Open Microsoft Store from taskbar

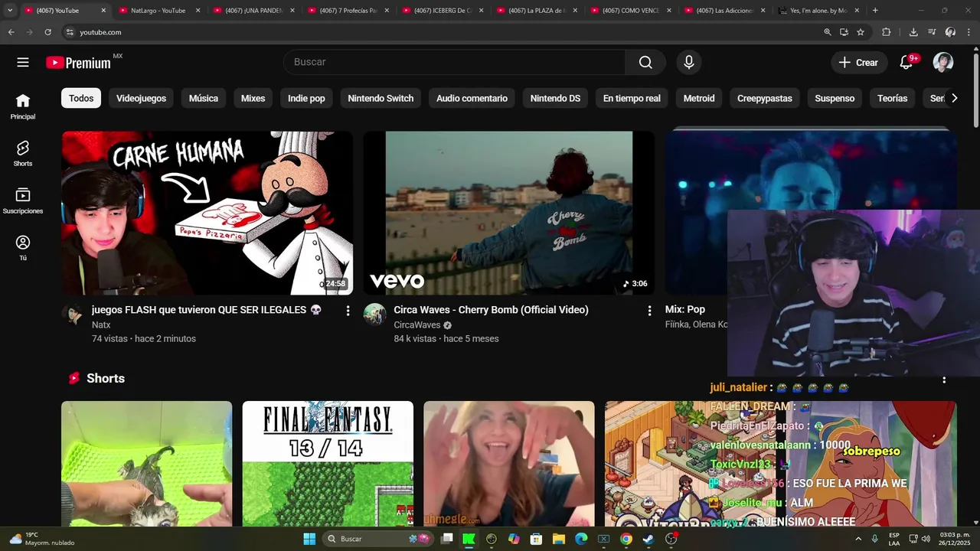pyautogui.click(x=537, y=539)
